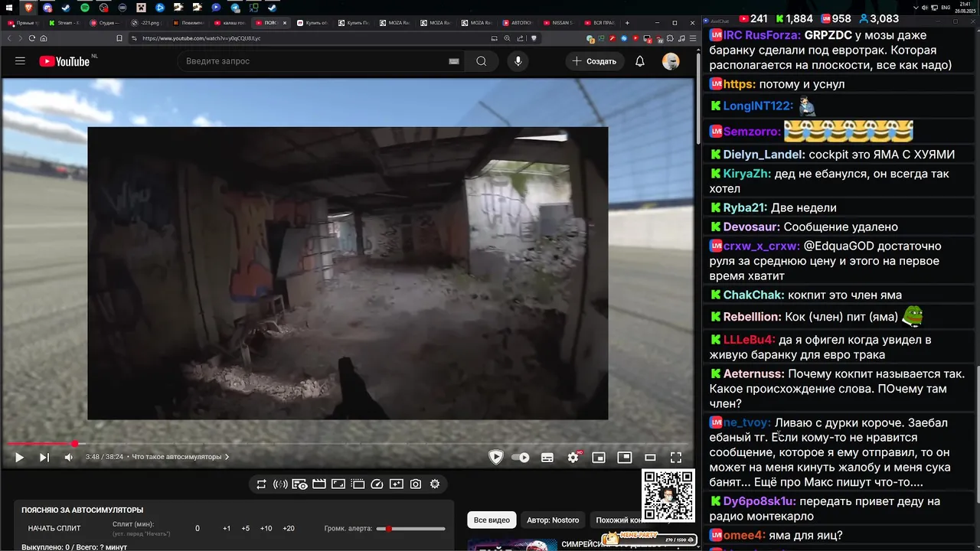980x551 pixels.
Task: Open the Brave Shields lion icon
Action: (x=534, y=38)
